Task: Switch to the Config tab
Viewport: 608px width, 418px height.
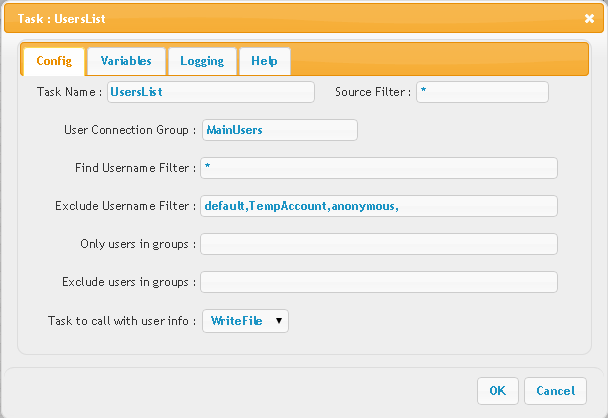Action: pos(54,61)
